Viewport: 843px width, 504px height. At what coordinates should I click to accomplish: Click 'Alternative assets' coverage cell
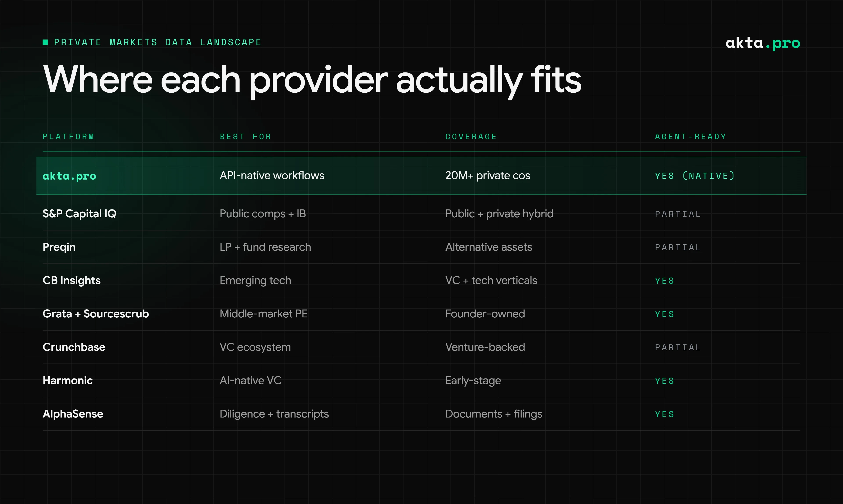pos(489,247)
